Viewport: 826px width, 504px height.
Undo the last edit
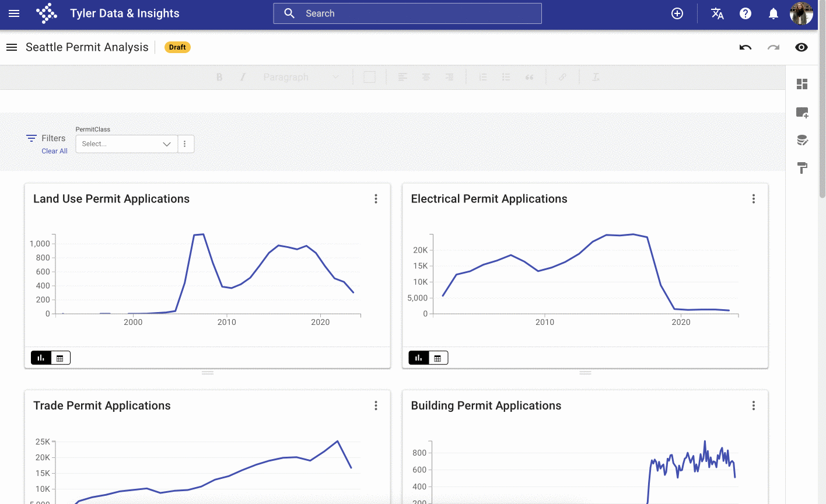tap(745, 47)
